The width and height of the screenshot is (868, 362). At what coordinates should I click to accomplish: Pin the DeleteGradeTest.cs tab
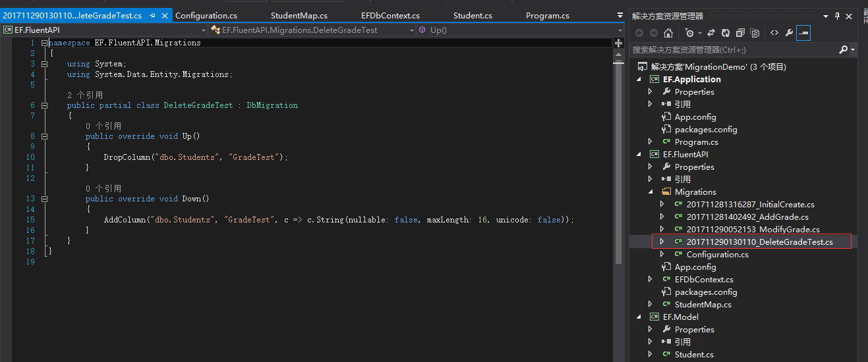point(152,15)
